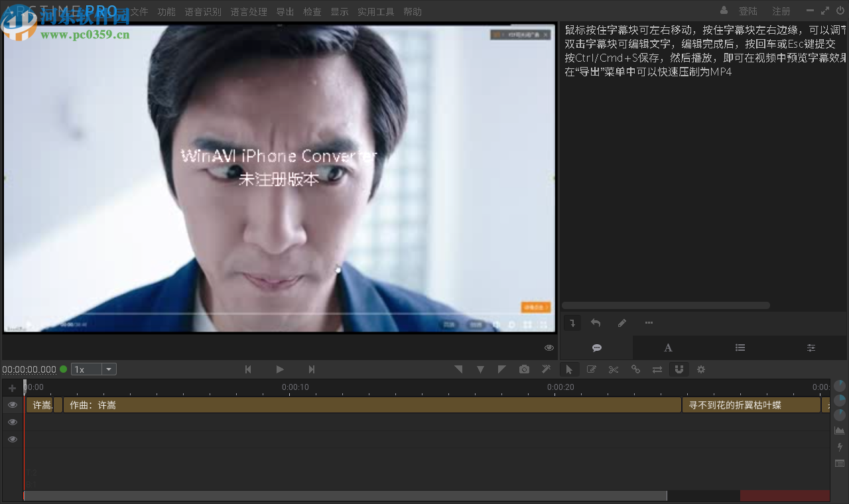Open the 导出 menu in the menu bar
849x504 pixels.
coord(285,11)
